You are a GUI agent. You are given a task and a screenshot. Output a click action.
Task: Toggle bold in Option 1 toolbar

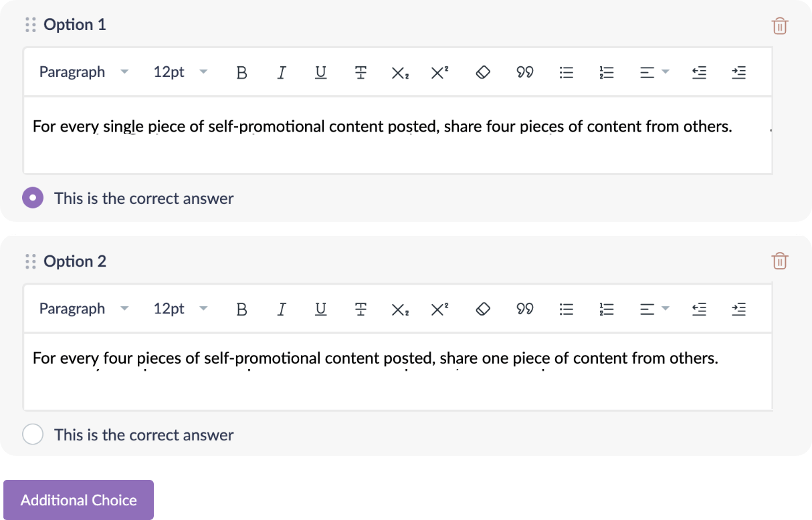[x=242, y=72]
